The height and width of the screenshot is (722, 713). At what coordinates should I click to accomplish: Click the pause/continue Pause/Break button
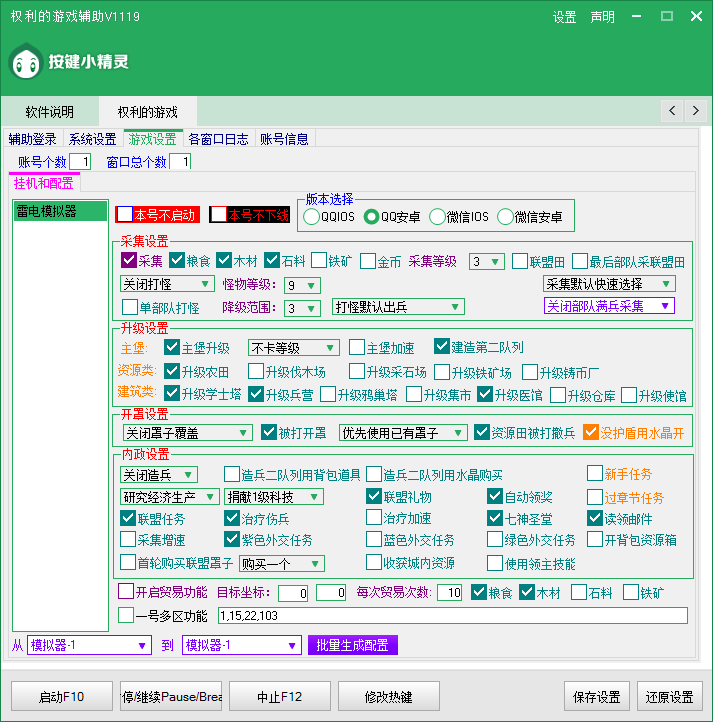(x=171, y=696)
